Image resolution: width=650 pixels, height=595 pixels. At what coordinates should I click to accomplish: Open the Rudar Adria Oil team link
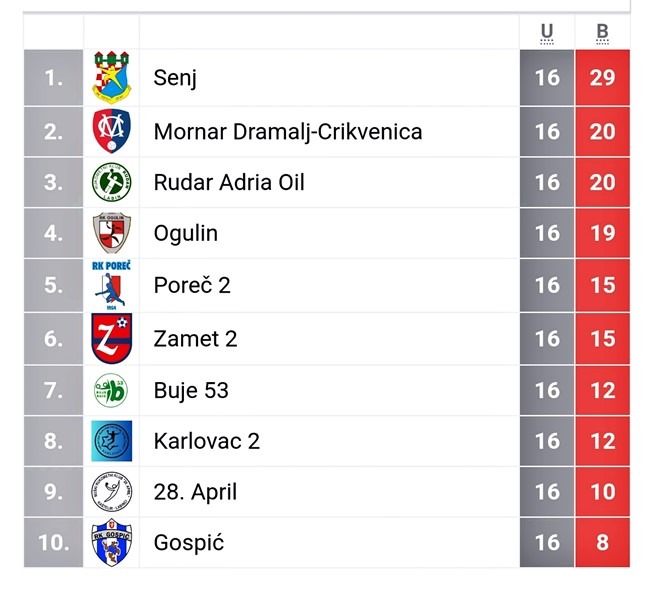pos(229,182)
